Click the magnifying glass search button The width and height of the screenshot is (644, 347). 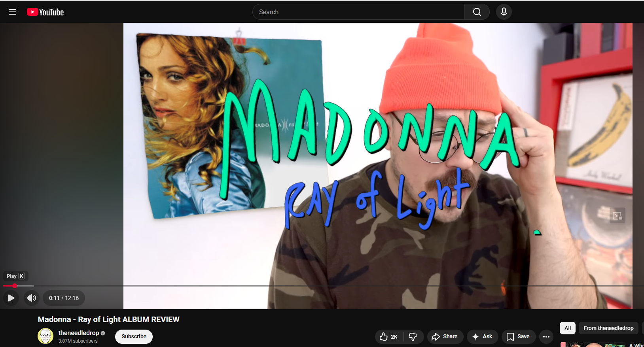point(477,12)
